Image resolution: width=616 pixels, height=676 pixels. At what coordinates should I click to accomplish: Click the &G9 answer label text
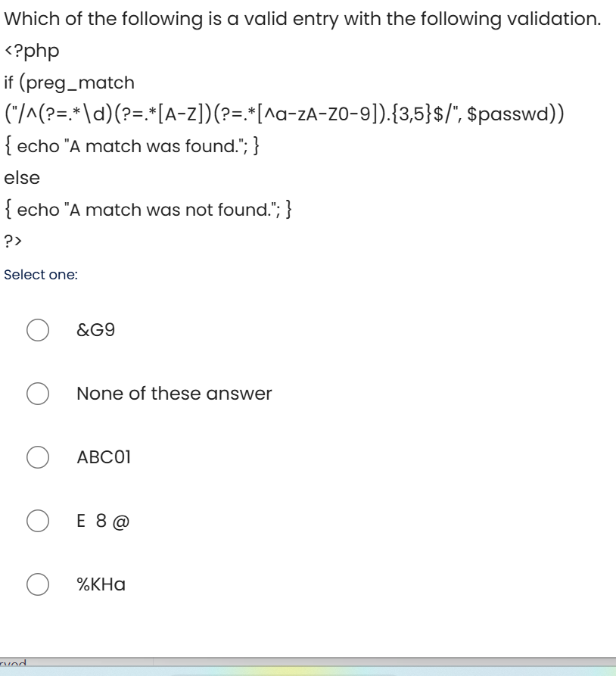(x=95, y=329)
